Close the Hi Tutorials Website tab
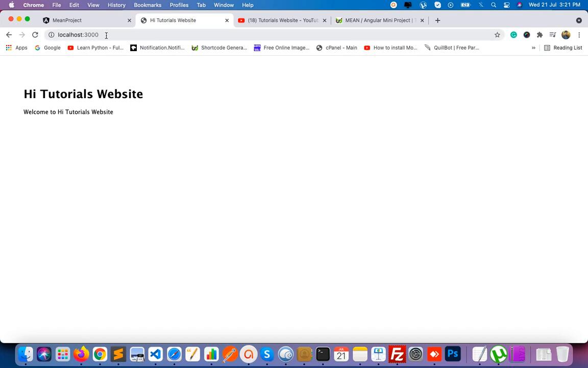Viewport: 588px width, 368px height. pyautogui.click(x=227, y=20)
